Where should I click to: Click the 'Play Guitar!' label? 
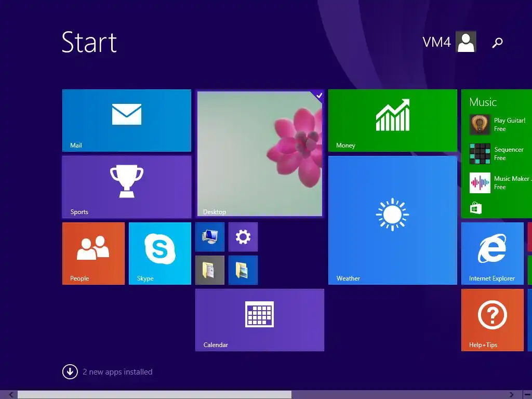510,121
